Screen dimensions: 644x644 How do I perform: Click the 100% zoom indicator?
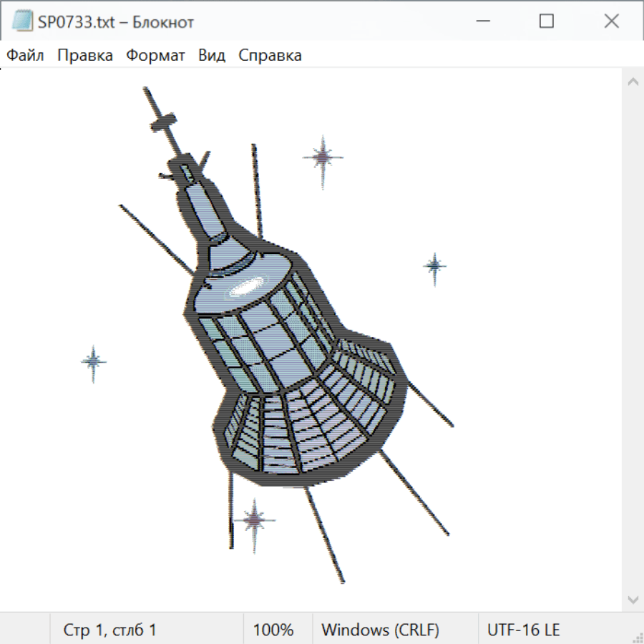273,630
